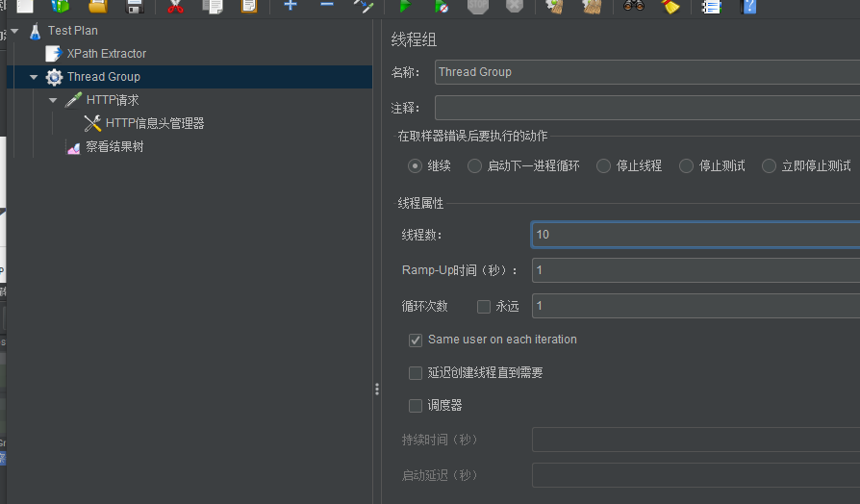Collapse the Test Plan tree node arrow

14,31
